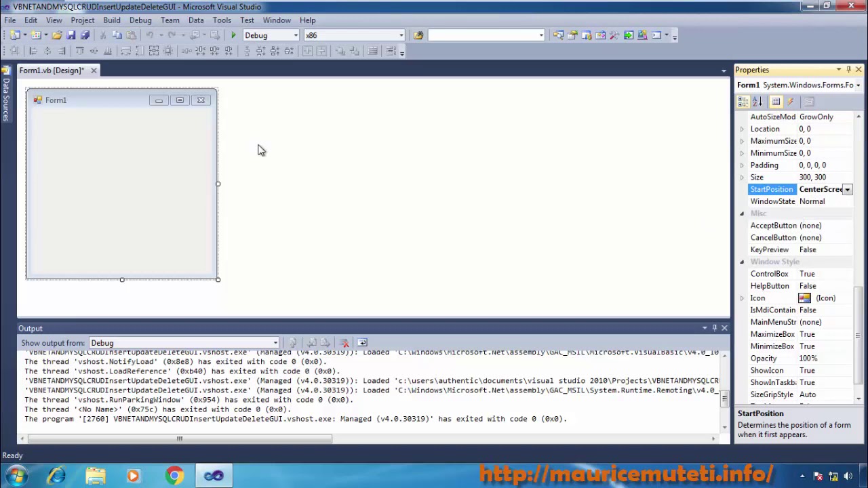Open the Debug configuration dropdown
Viewport: 868px width, 488px height.
(x=296, y=35)
